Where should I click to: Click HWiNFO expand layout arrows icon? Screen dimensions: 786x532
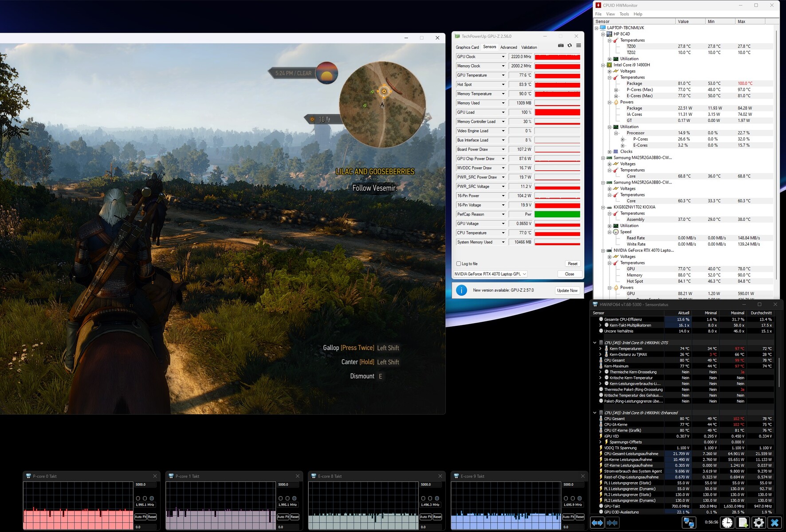(597, 523)
